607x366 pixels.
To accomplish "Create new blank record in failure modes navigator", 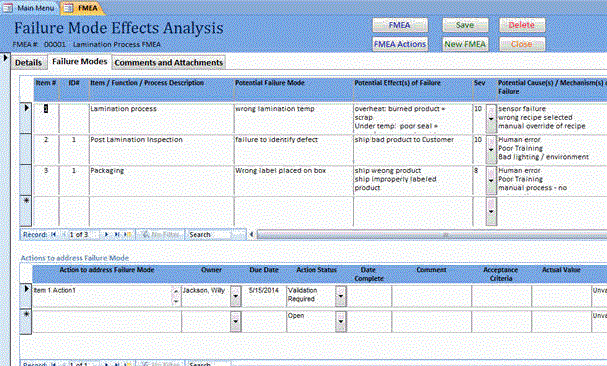I will click(x=127, y=234).
